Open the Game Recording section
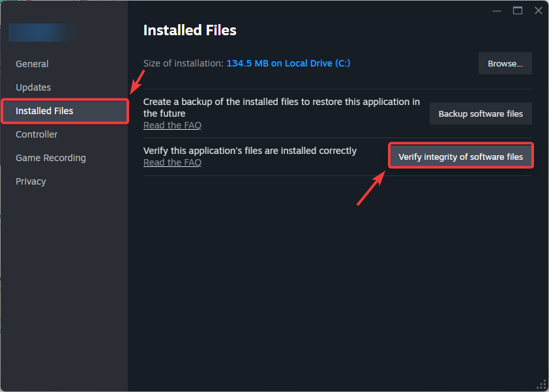Image resolution: width=549 pixels, height=392 pixels. [51, 158]
